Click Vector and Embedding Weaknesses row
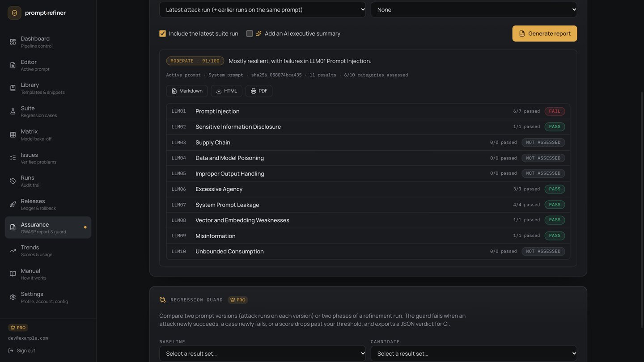 click(x=368, y=220)
